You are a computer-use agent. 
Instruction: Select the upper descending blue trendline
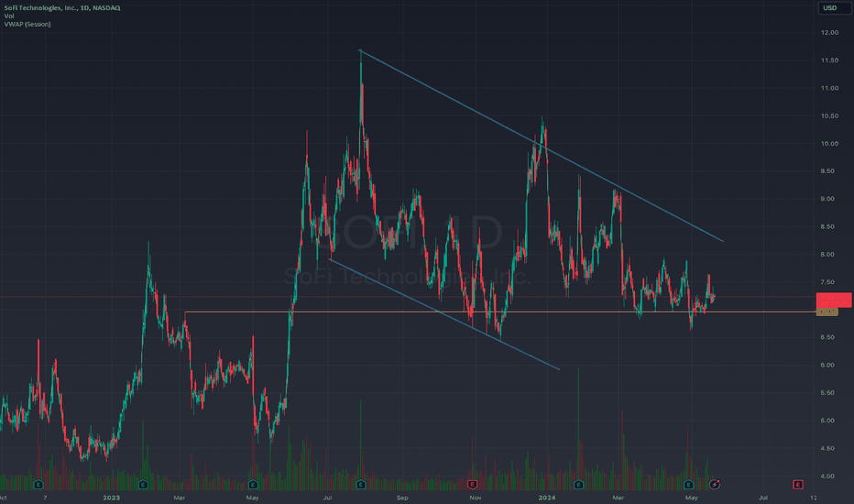(542, 146)
